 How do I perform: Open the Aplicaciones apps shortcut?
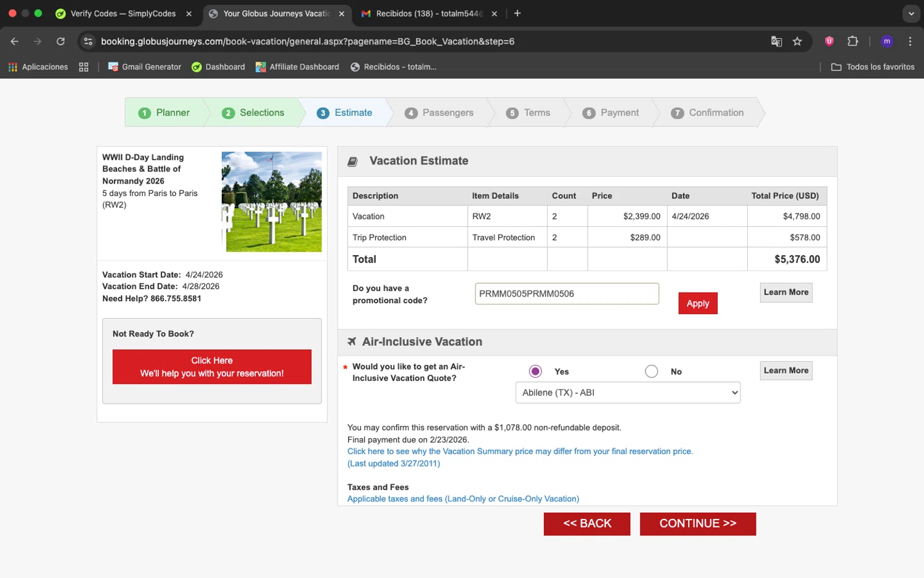(x=38, y=67)
